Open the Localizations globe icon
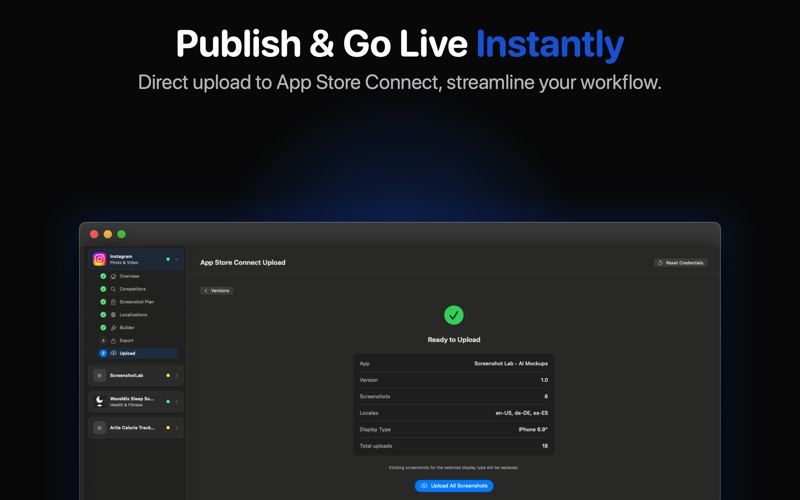 [113, 315]
